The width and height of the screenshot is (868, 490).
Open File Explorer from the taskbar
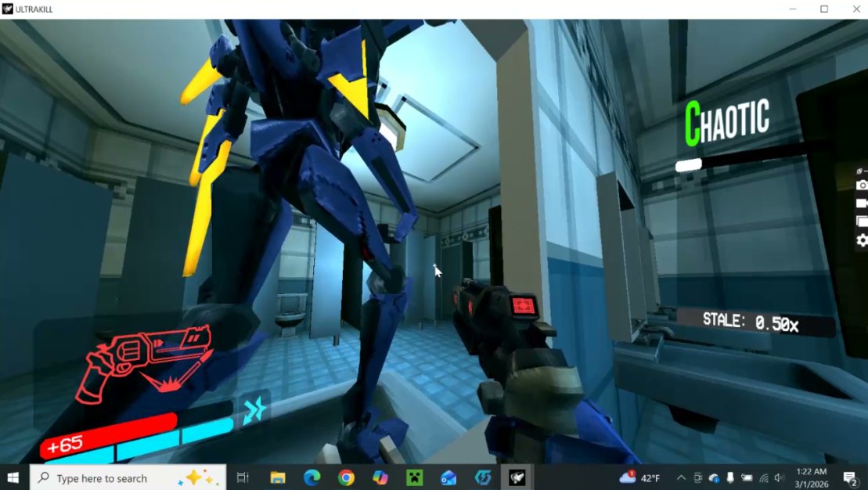[277, 477]
